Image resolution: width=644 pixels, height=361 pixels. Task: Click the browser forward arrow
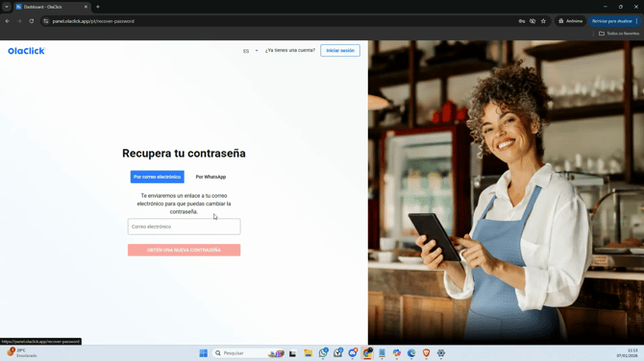[x=19, y=21]
